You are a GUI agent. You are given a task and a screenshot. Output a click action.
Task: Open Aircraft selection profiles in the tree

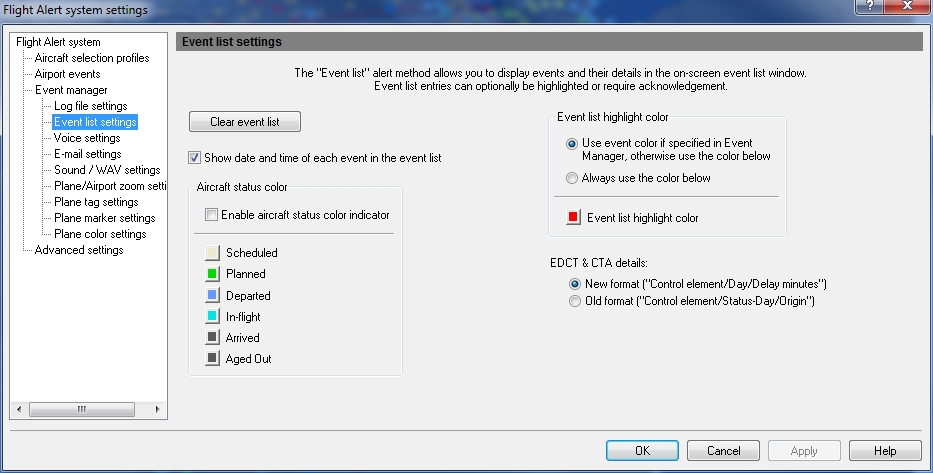(92, 58)
